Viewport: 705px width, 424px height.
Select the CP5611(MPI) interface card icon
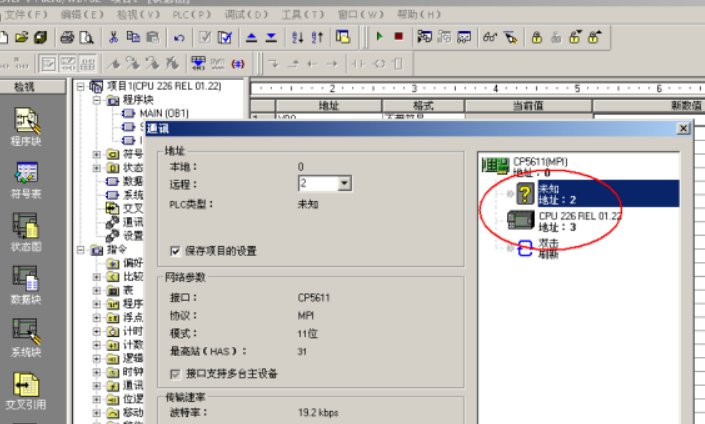pos(495,165)
